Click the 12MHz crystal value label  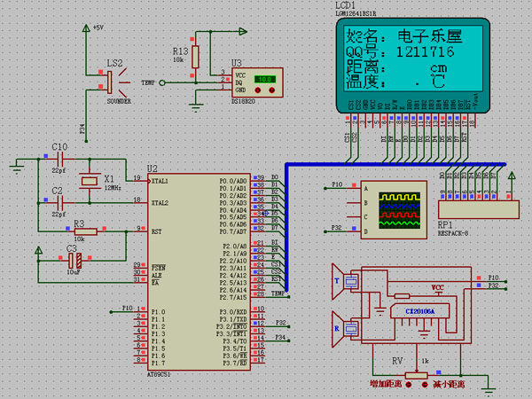(113, 188)
